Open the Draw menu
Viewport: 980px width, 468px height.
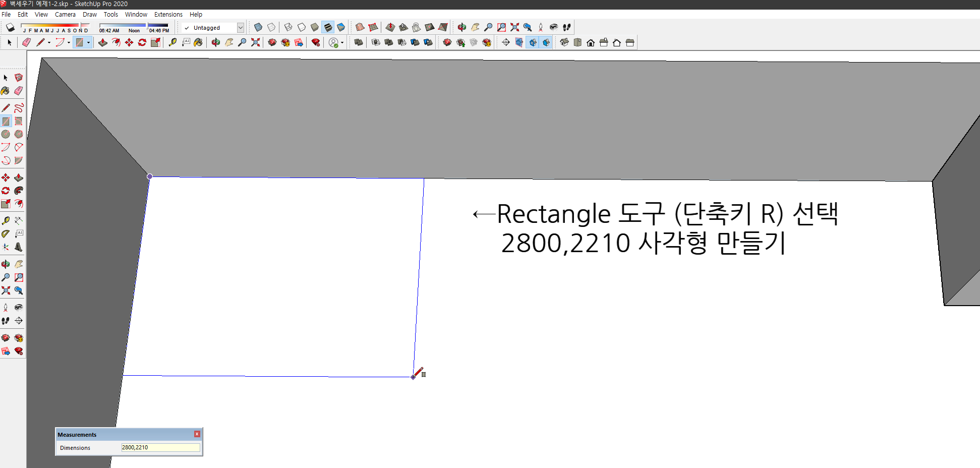pos(89,14)
